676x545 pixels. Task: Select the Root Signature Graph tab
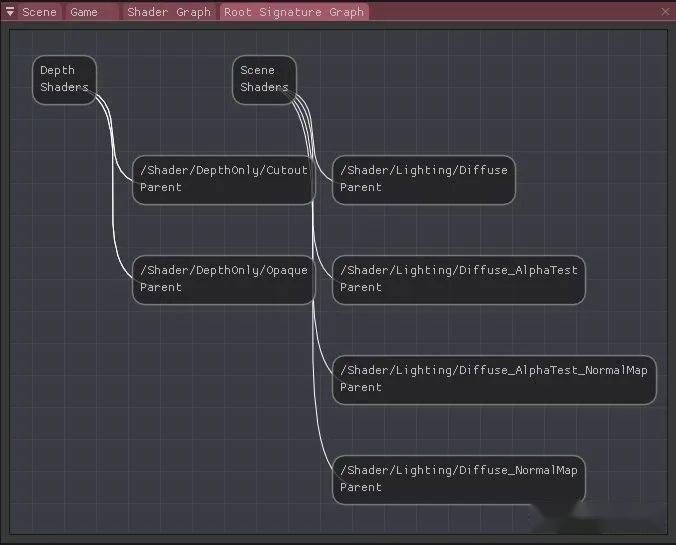293,12
